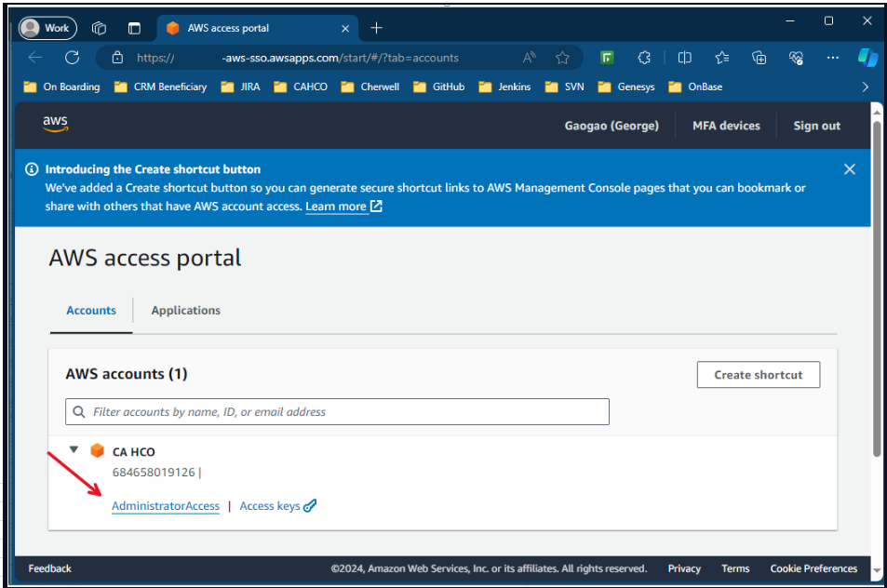Open Browser essentials heart icon
Screen dimensions: 887x588
(796, 57)
